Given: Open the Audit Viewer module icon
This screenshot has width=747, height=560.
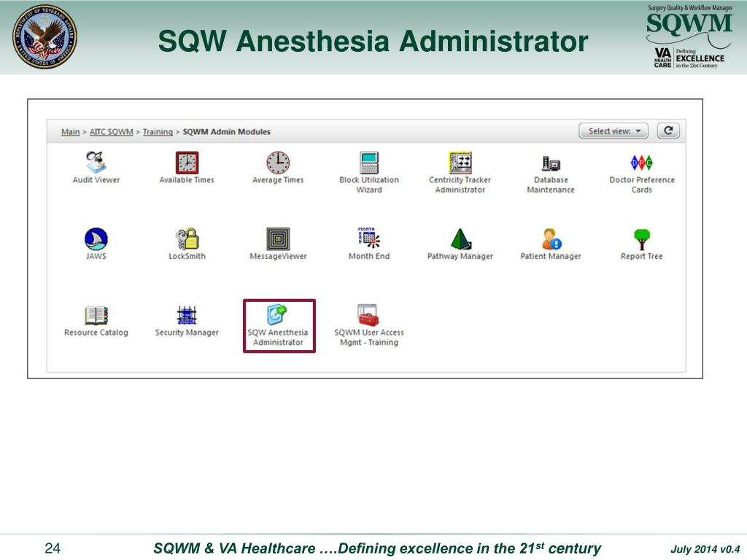Looking at the screenshot, I should click(96, 162).
